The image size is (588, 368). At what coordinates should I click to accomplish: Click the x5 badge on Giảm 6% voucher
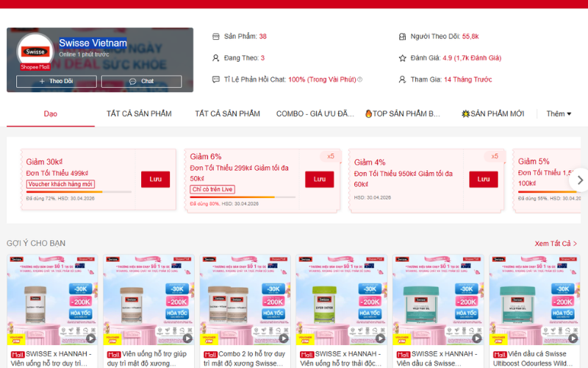point(330,156)
